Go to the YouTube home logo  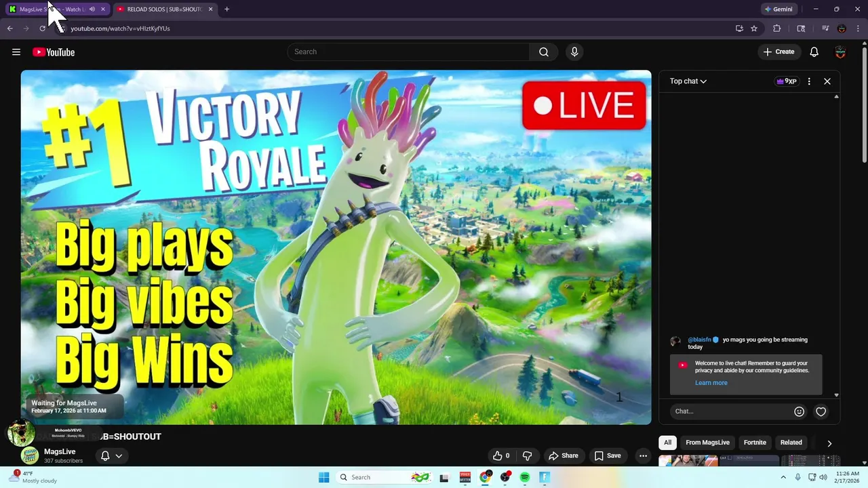tap(54, 52)
